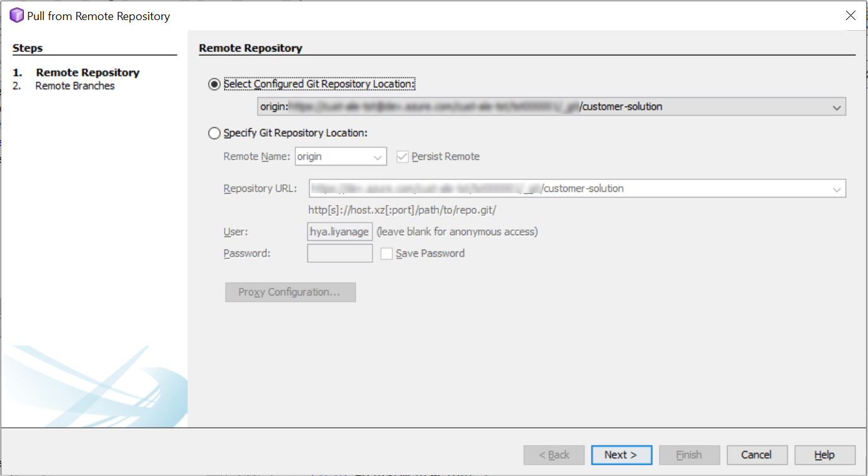Click the Cancel button
868x476 pixels.
click(756, 455)
